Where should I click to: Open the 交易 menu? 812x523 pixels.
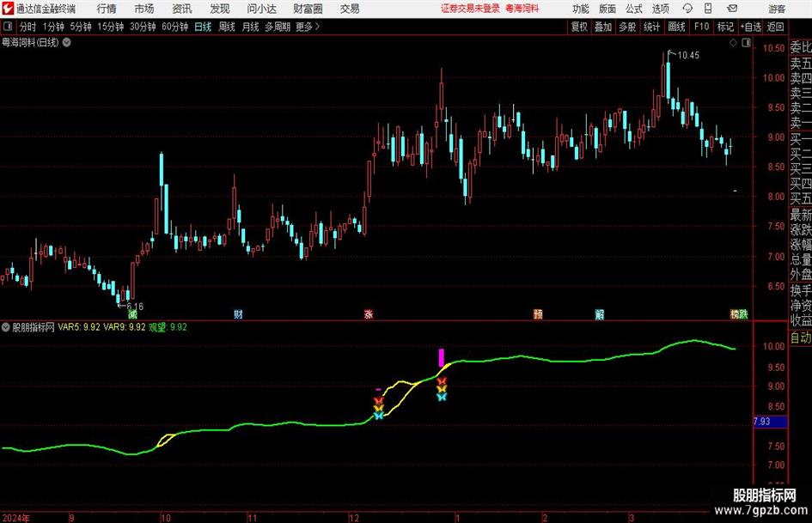pyautogui.click(x=350, y=9)
